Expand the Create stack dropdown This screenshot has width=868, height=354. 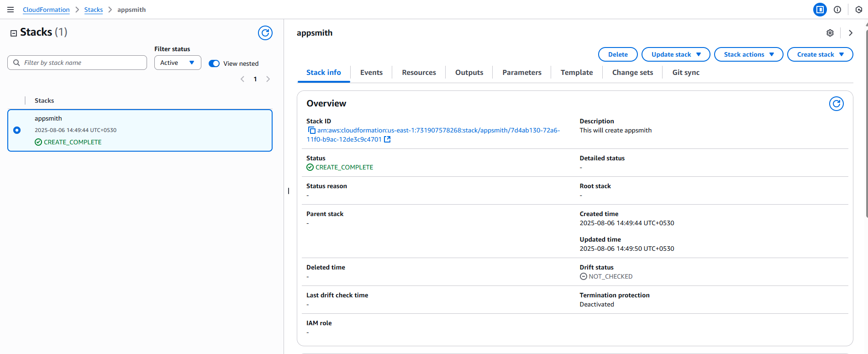tap(820, 54)
